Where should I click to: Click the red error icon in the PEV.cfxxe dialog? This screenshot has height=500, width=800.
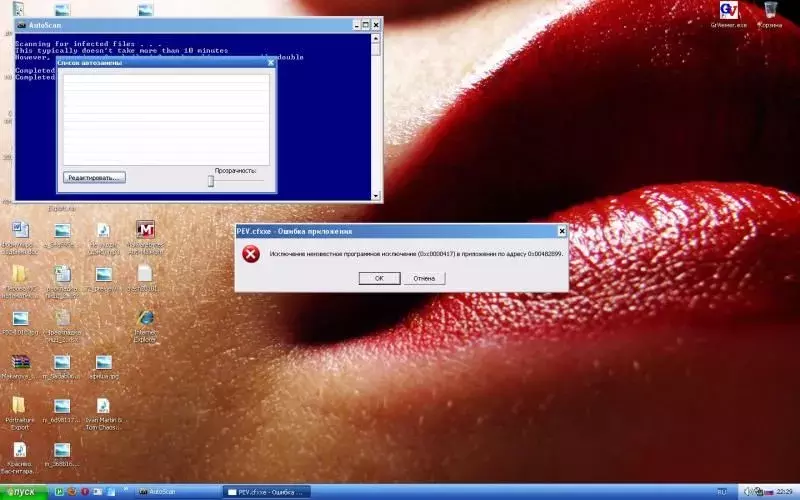click(251, 254)
